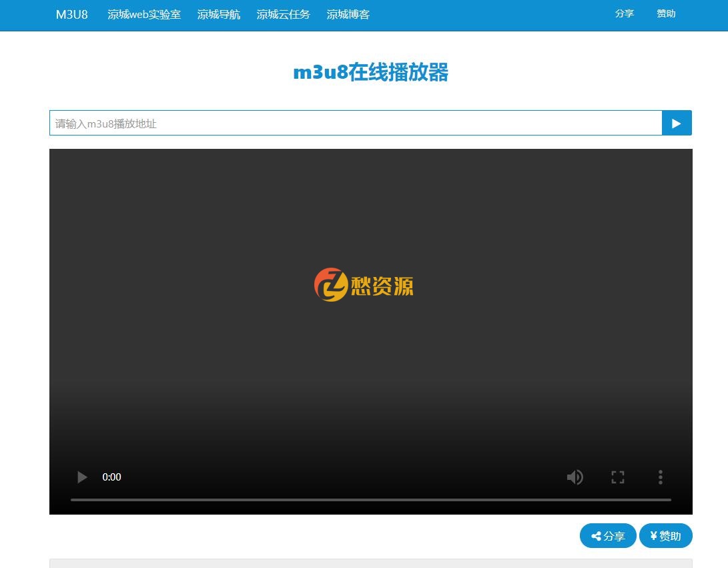Focus the m3u8 address input field
The height and width of the screenshot is (568, 728).
(355, 123)
